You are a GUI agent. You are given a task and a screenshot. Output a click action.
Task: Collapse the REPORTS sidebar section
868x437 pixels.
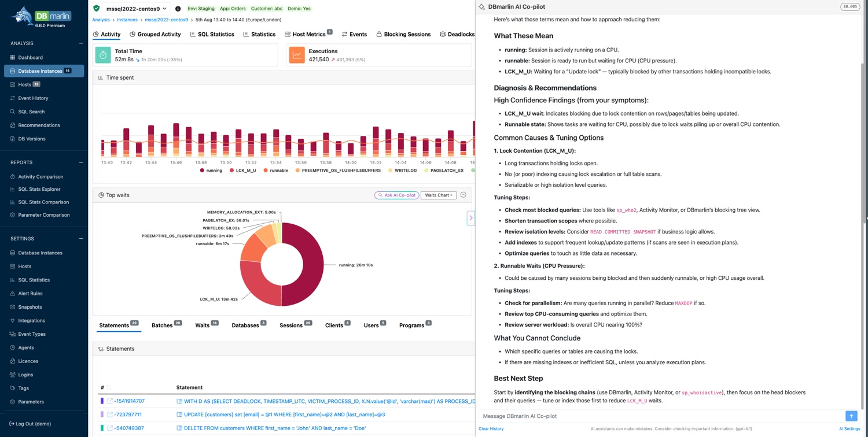(x=81, y=162)
